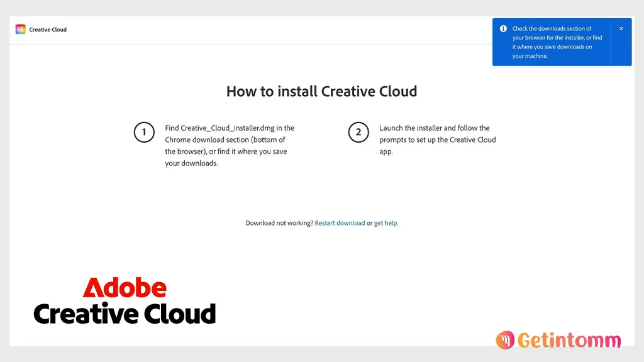Viewport: 644px width, 362px height.
Task: Click the Creative Cloud header title
Action: (x=48, y=30)
